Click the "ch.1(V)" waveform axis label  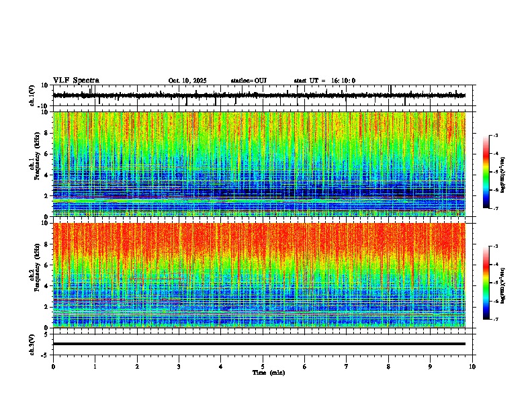click(32, 95)
